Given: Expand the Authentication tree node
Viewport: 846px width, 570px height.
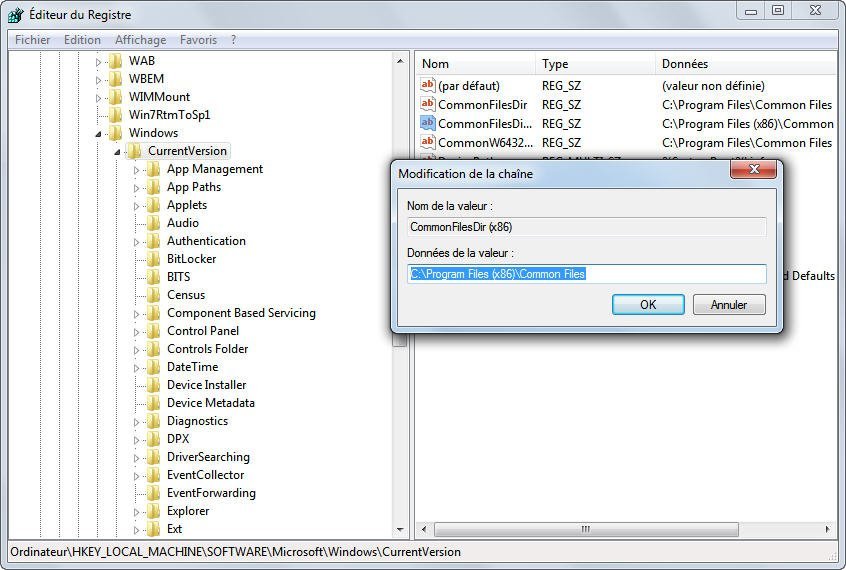Looking at the screenshot, I should 137,242.
